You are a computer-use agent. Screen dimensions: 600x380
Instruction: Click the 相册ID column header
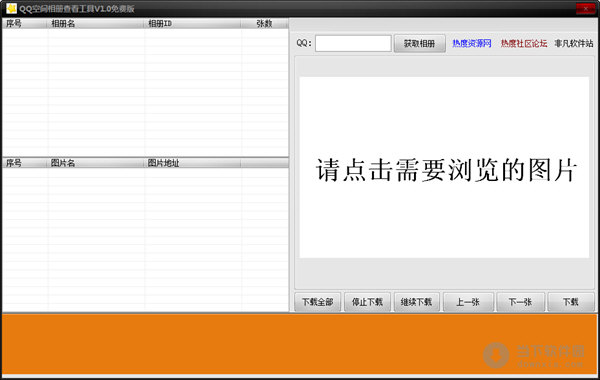(x=192, y=23)
